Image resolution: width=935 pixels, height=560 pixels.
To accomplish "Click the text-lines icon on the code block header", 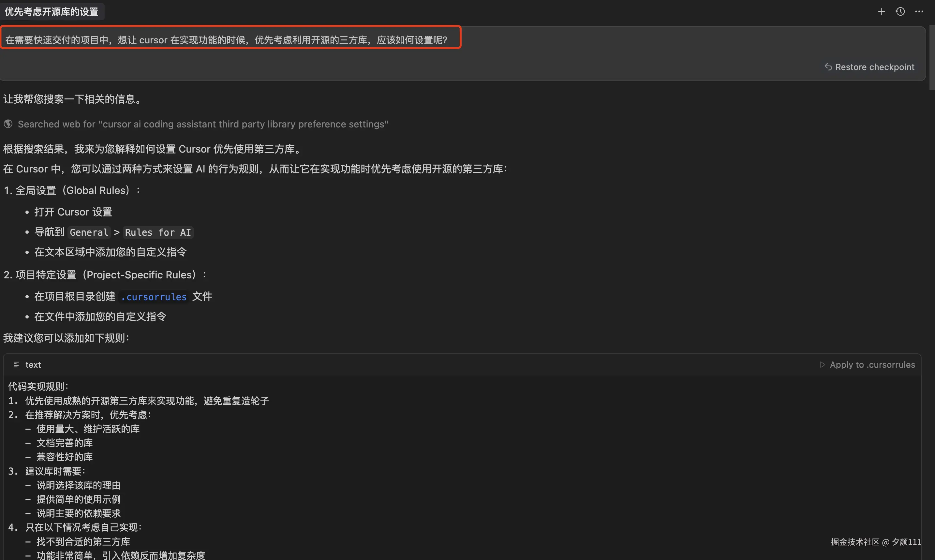I will 16,364.
